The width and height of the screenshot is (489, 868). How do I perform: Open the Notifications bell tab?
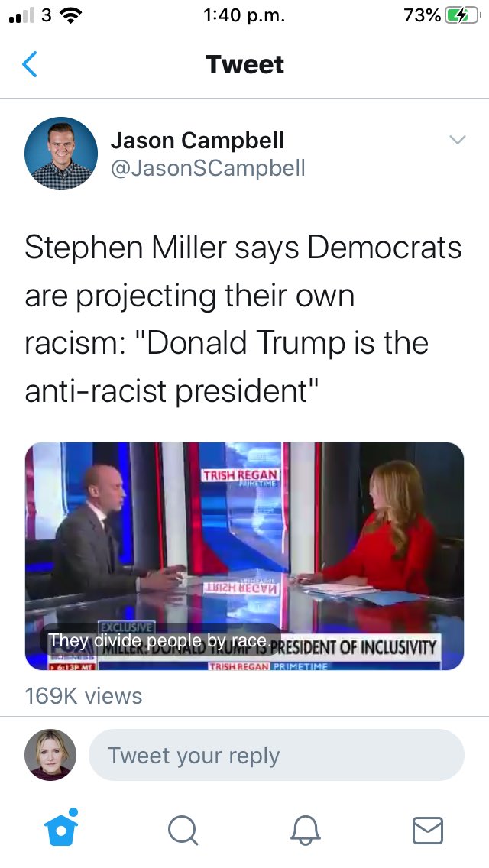point(306,831)
